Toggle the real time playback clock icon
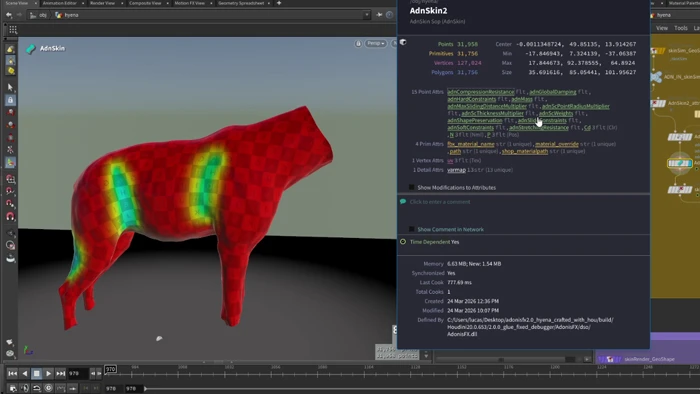 pyautogui.click(x=49, y=388)
